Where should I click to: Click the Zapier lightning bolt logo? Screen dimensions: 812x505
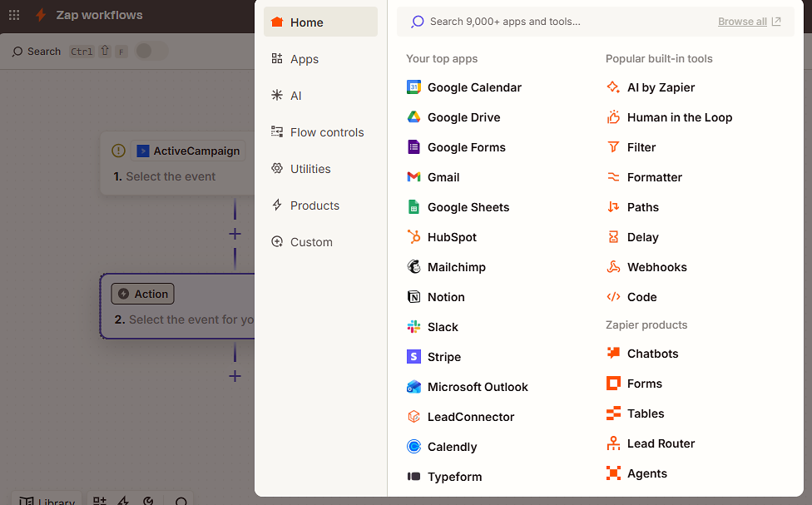[41, 15]
